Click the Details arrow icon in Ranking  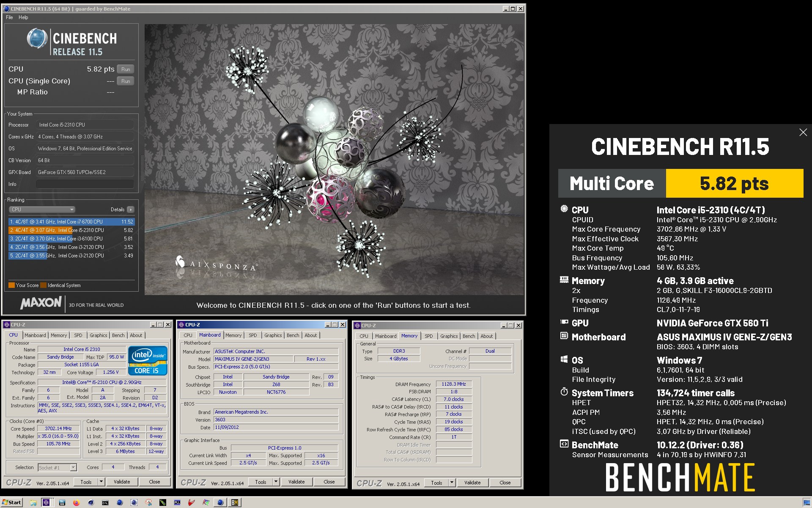click(x=131, y=210)
